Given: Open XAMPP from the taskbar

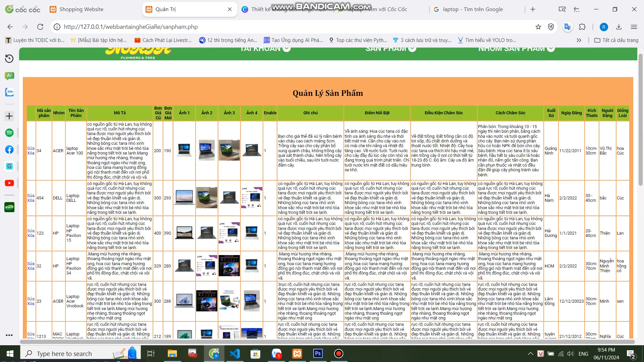Looking at the screenshot, I should pos(297,354).
